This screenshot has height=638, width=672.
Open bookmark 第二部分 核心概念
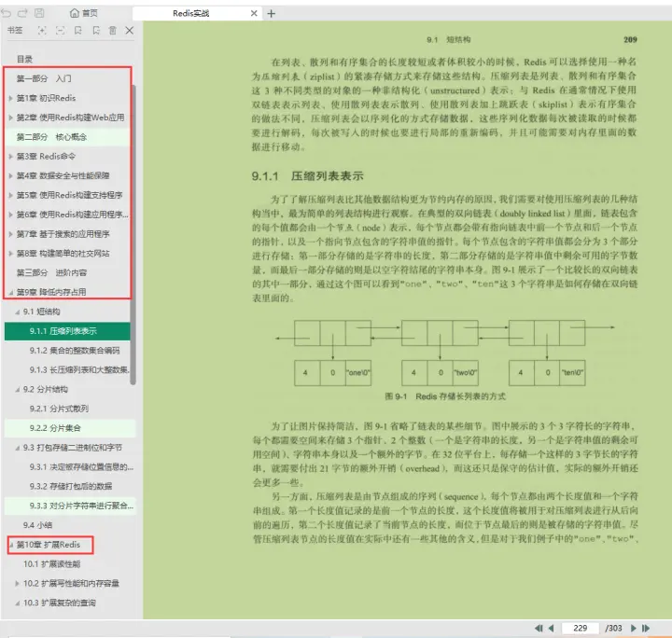pyautogui.click(x=51, y=137)
